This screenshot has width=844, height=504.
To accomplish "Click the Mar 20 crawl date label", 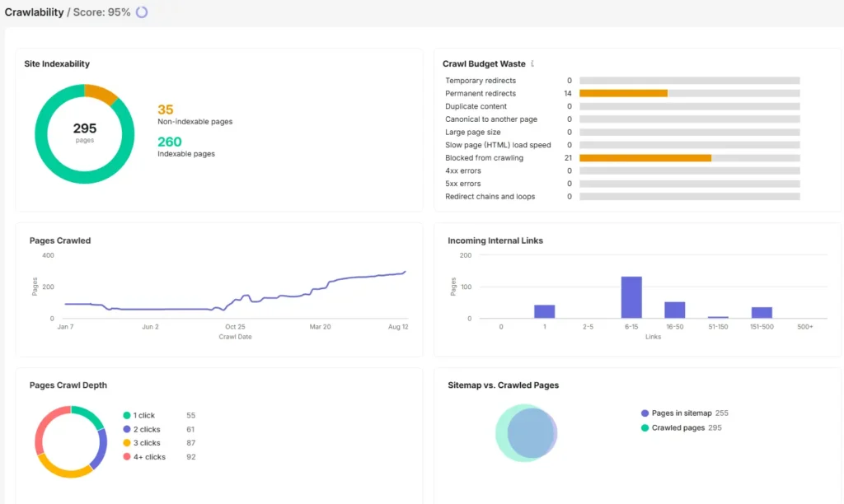I will [x=320, y=327].
